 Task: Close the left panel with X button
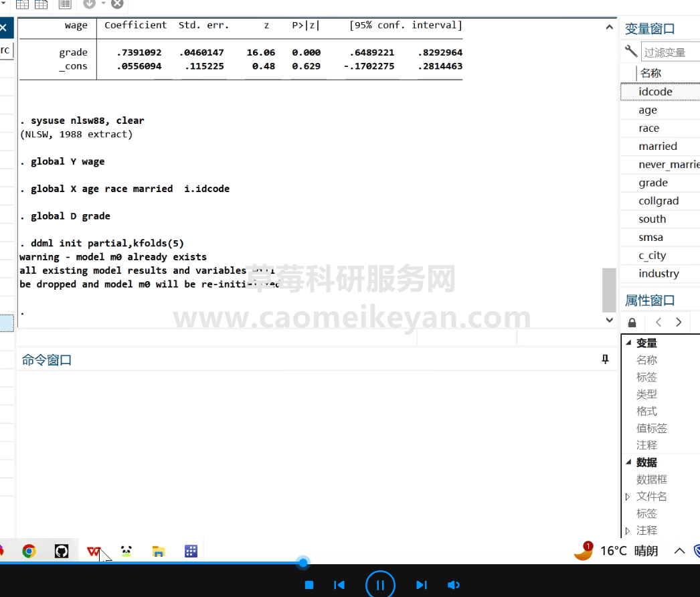tap(3, 27)
